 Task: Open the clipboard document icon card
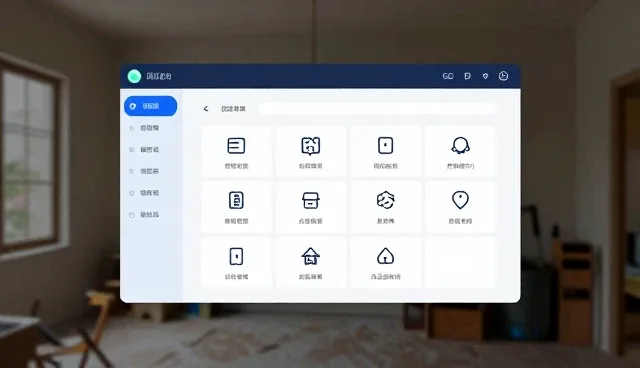point(236,207)
